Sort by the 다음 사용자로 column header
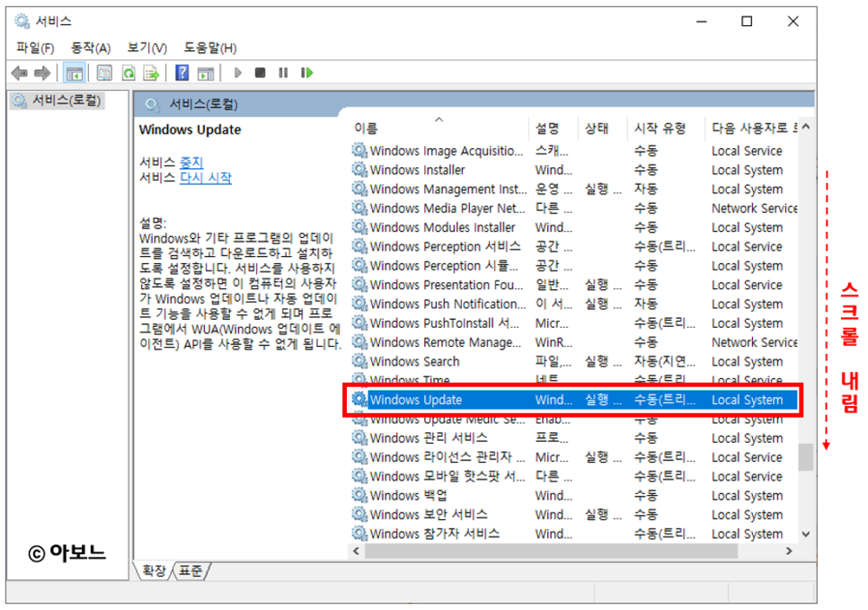 pyautogui.click(x=754, y=128)
